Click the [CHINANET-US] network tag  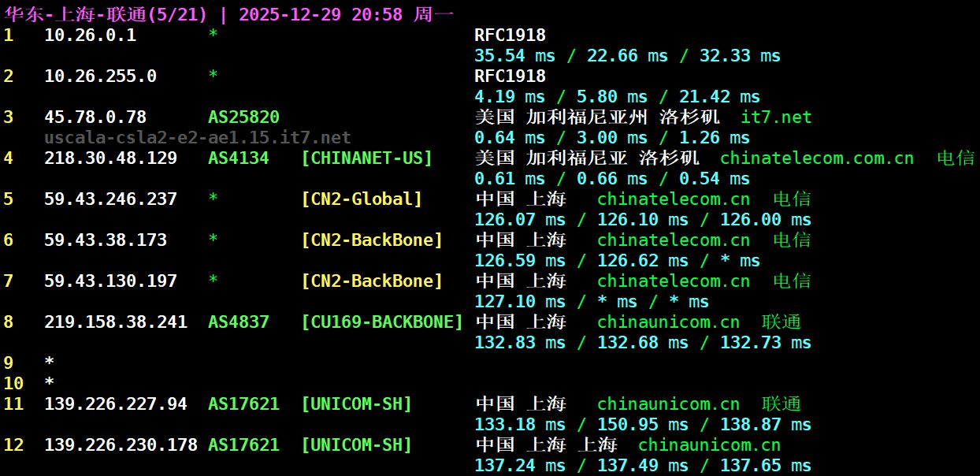[x=366, y=158]
